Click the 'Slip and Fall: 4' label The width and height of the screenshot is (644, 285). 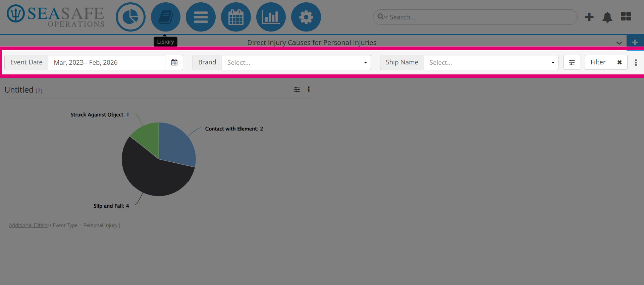(x=111, y=206)
